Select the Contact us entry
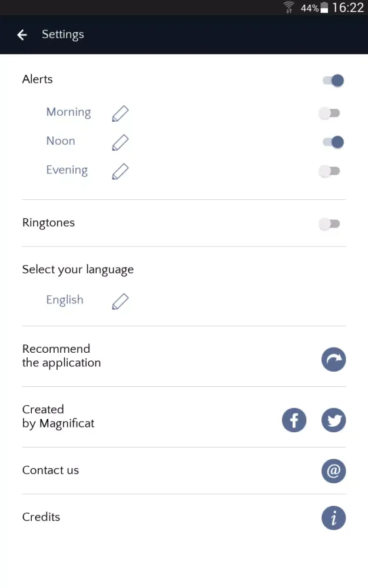 [51, 470]
